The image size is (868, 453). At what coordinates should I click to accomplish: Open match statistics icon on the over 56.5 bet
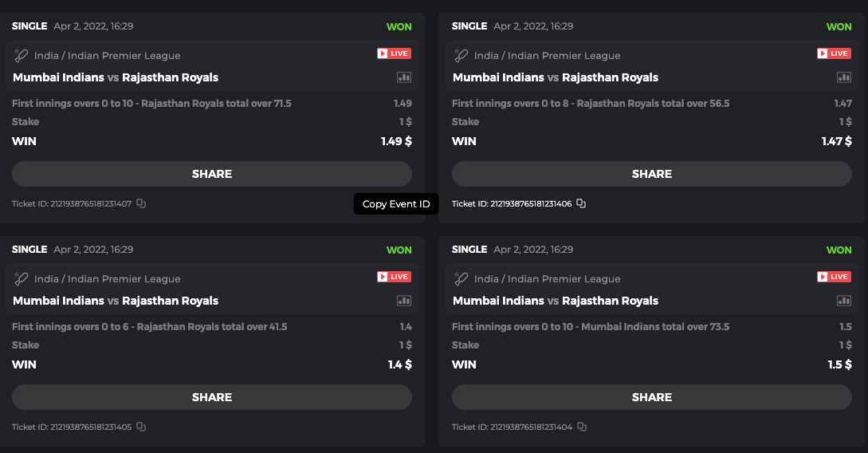(844, 77)
